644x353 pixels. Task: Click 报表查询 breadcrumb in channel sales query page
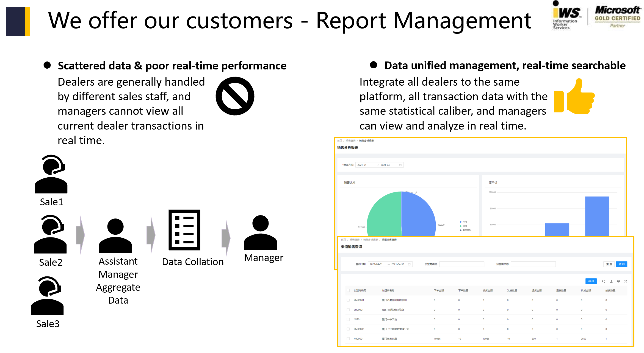click(354, 240)
